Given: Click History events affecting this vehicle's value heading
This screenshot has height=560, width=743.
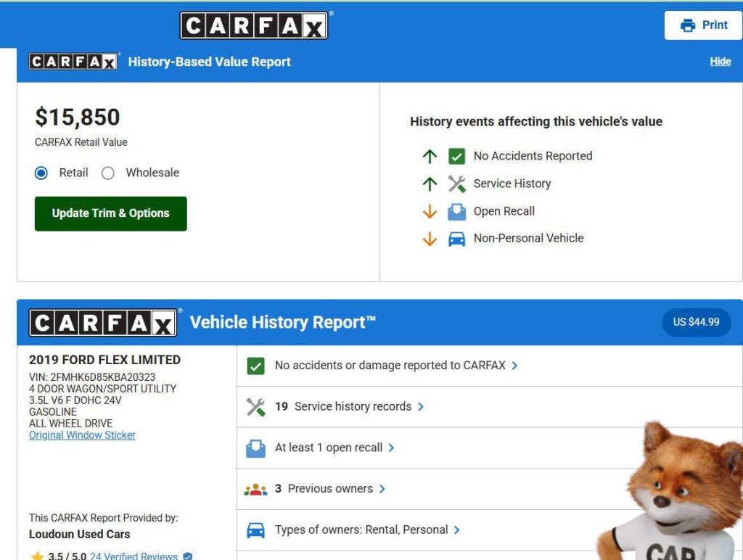Looking at the screenshot, I should point(536,122).
